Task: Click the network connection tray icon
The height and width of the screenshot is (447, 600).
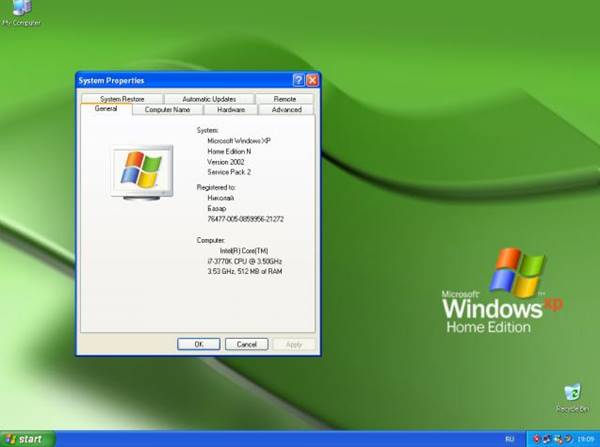Action: tap(558, 439)
